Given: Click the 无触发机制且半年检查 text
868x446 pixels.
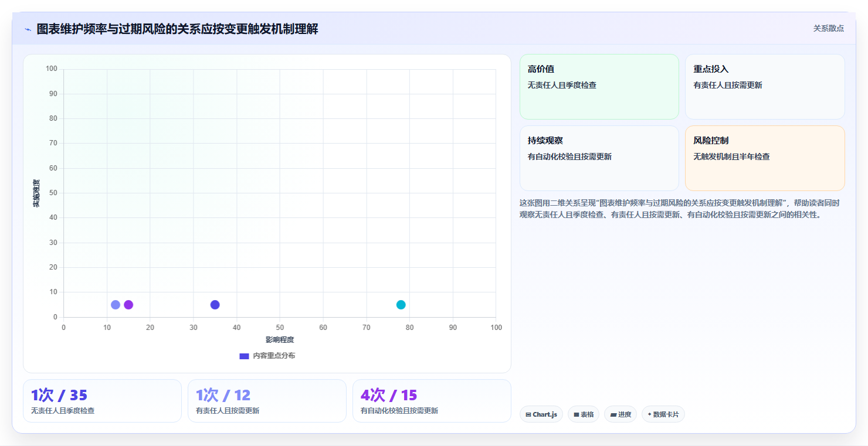Looking at the screenshot, I should coord(732,157).
